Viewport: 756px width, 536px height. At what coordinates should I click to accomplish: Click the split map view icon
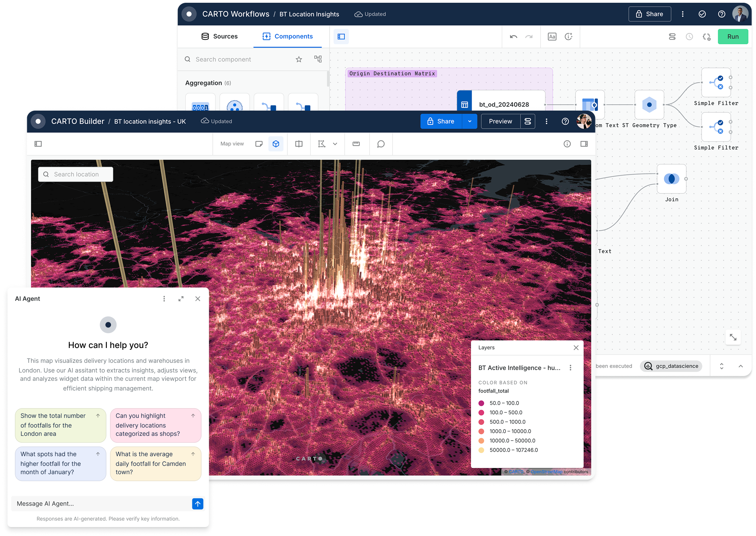(x=299, y=144)
